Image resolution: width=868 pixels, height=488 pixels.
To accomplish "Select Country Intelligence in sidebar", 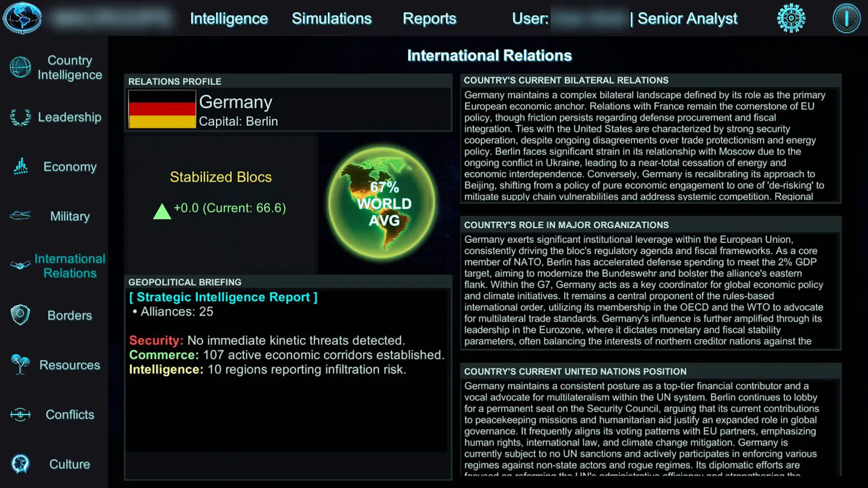I will [x=69, y=68].
